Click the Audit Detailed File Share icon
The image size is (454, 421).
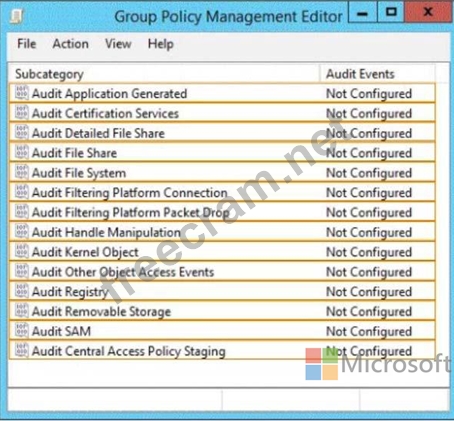click(x=22, y=133)
